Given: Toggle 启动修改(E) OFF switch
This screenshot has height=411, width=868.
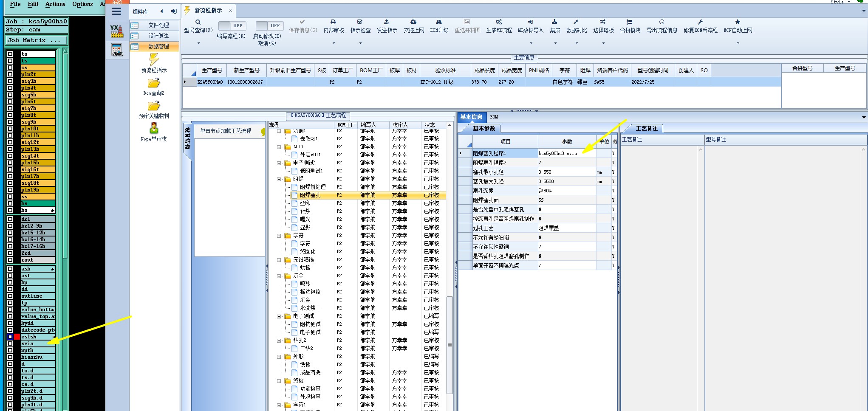Looking at the screenshot, I should (x=269, y=25).
